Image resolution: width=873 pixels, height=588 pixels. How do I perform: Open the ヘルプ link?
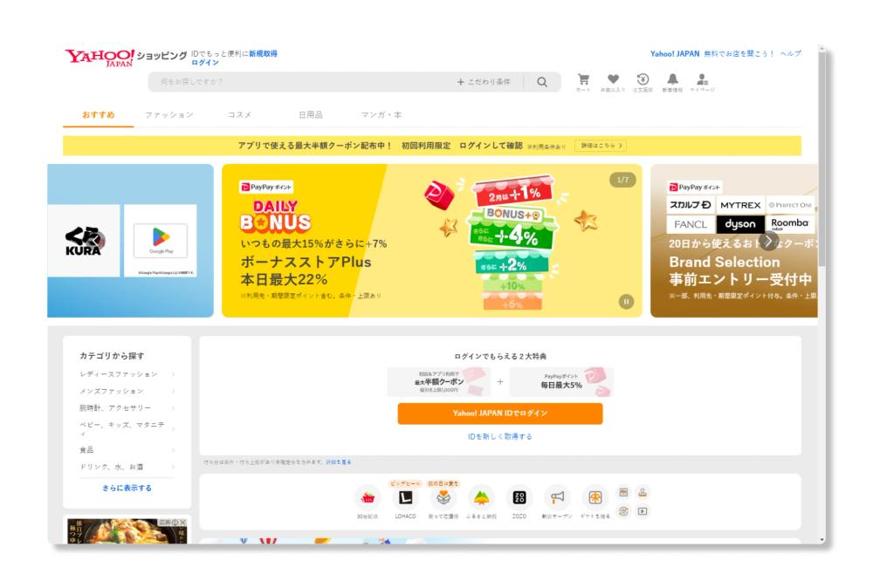point(791,53)
